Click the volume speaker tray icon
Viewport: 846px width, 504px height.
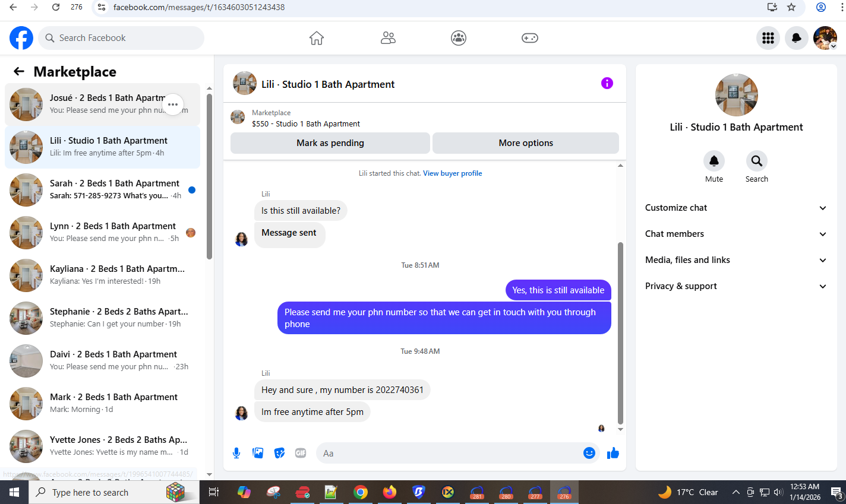[778, 492]
